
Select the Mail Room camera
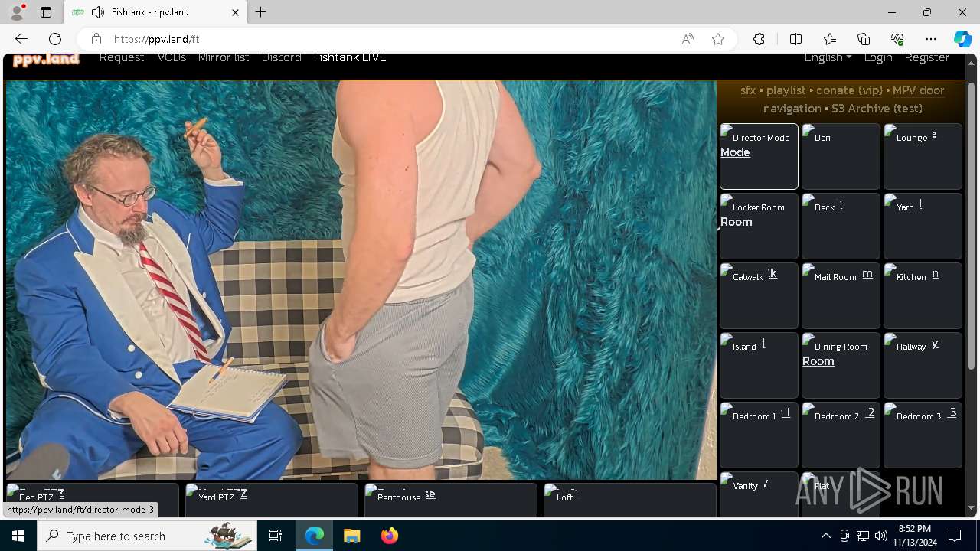pos(841,295)
